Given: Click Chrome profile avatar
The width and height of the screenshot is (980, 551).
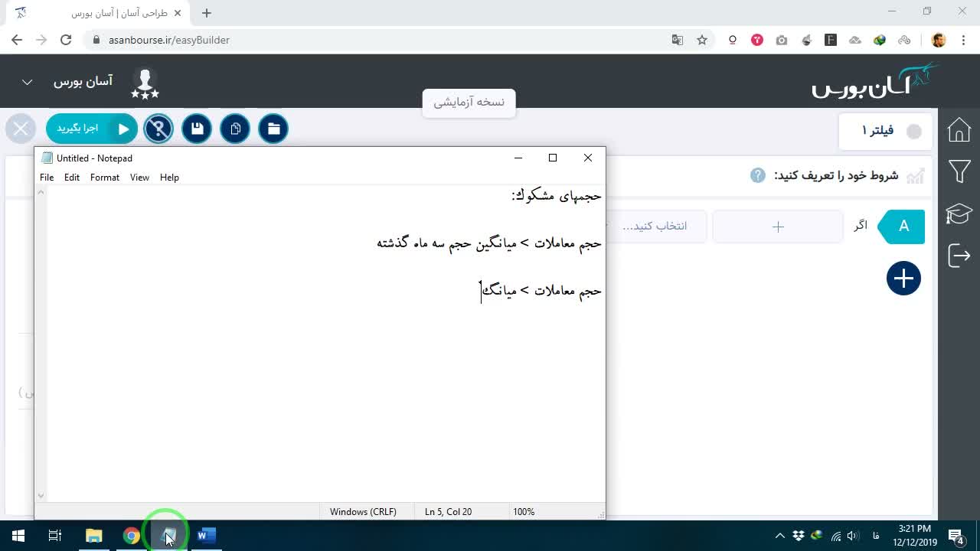Looking at the screenshot, I should [939, 40].
